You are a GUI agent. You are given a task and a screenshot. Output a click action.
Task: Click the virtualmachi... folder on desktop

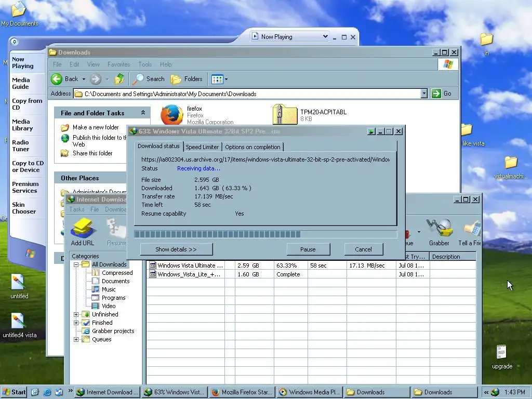(511, 163)
